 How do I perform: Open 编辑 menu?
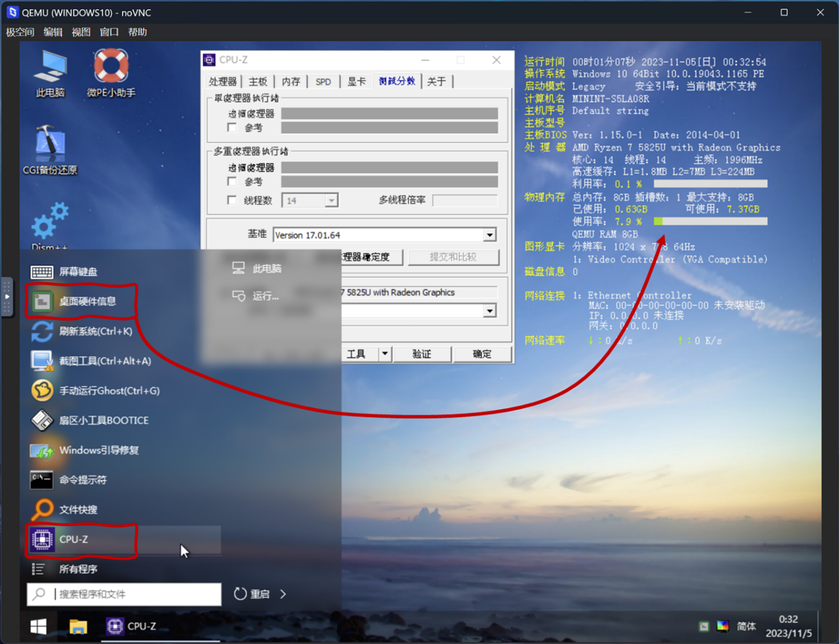click(x=53, y=32)
